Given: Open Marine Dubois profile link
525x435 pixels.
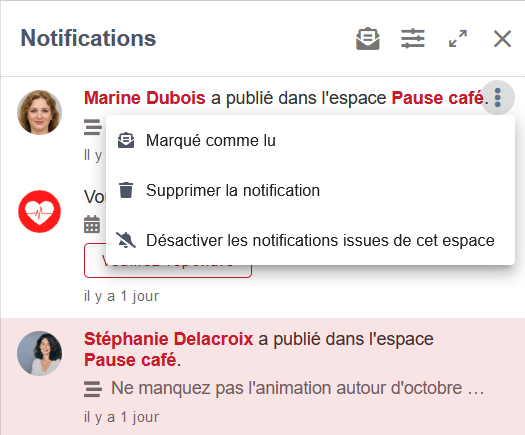Looking at the screenshot, I should point(145,98).
